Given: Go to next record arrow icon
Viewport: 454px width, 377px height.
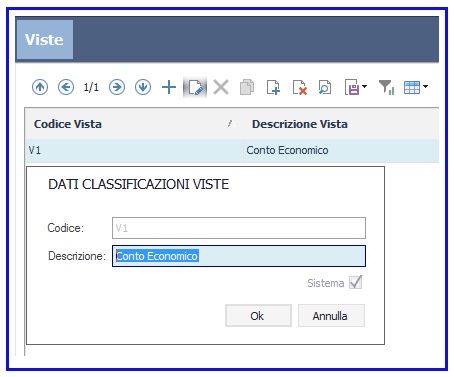Looking at the screenshot, I should (117, 87).
